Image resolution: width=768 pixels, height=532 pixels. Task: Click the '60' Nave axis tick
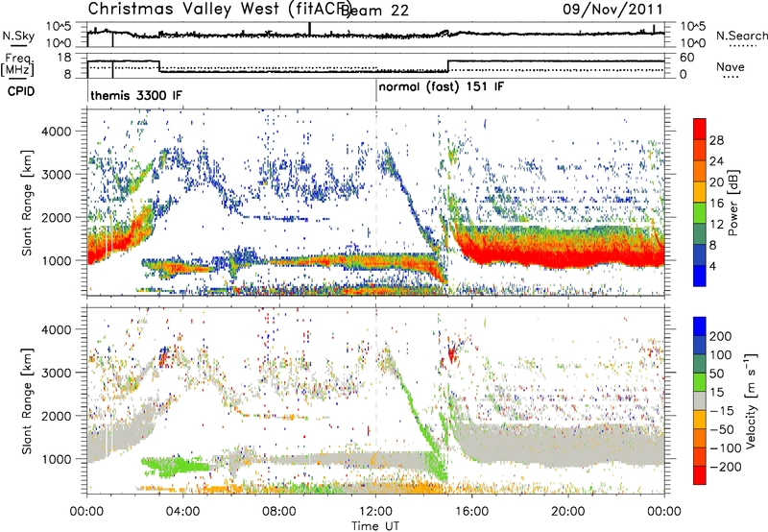coord(687,58)
